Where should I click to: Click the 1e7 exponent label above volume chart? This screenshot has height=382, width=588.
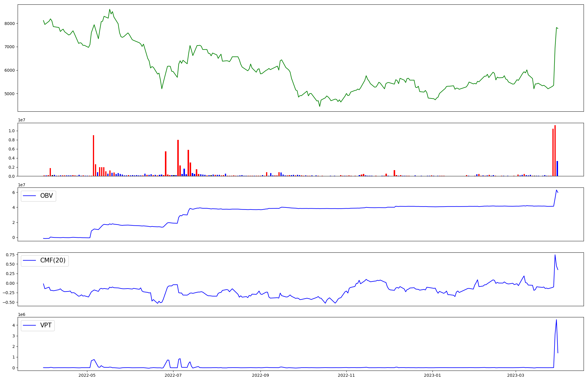coord(21,120)
